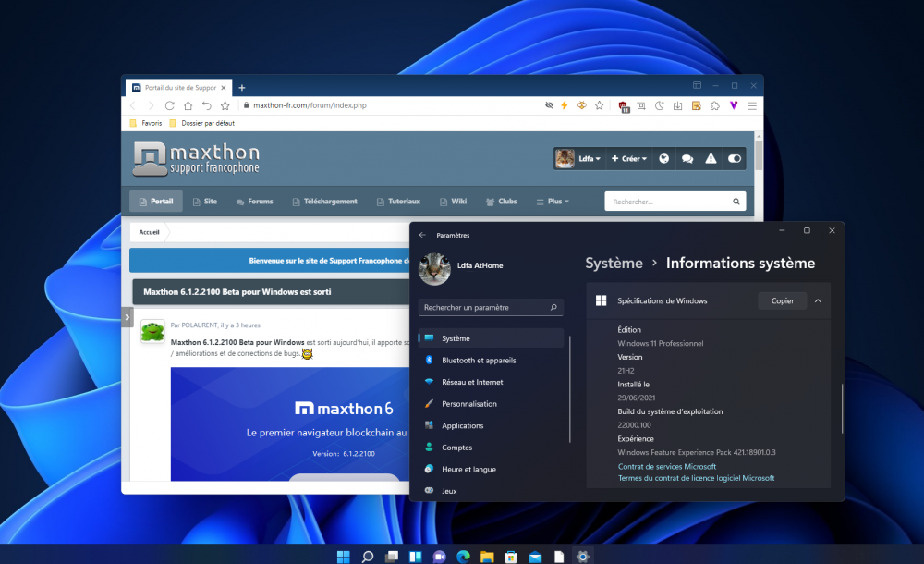Go to the browser home page icon

tap(188, 105)
